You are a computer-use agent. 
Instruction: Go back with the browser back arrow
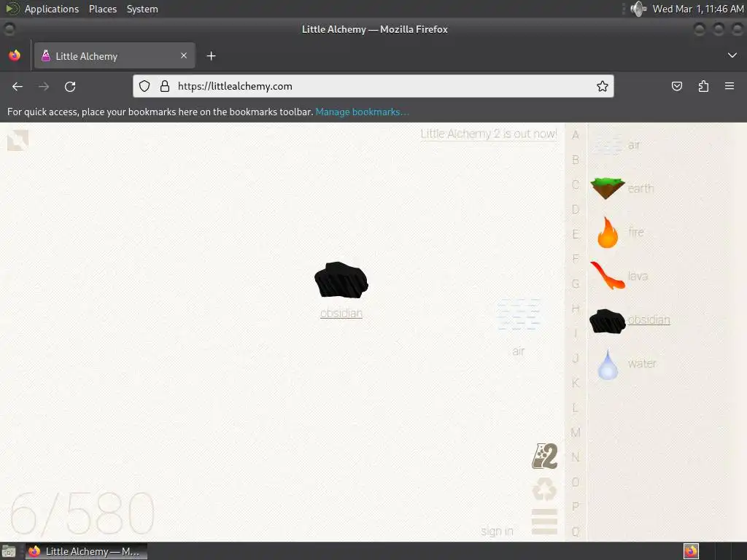click(x=18, y=86)
